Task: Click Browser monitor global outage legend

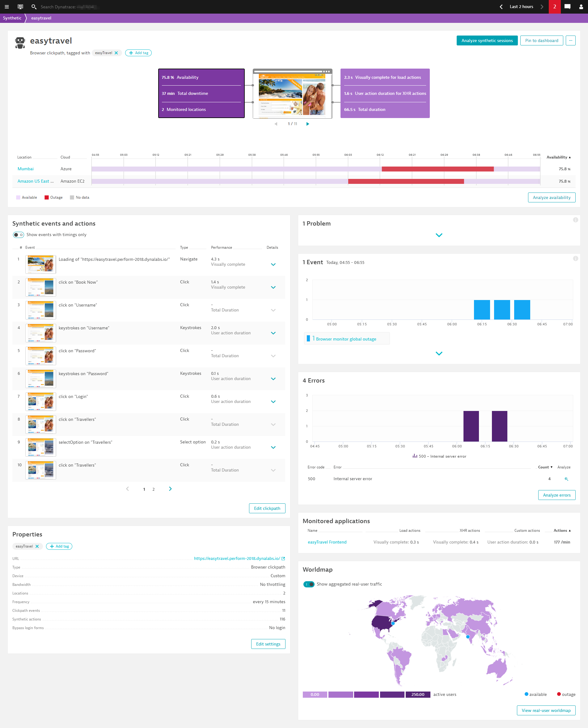Action: [347, 338]
